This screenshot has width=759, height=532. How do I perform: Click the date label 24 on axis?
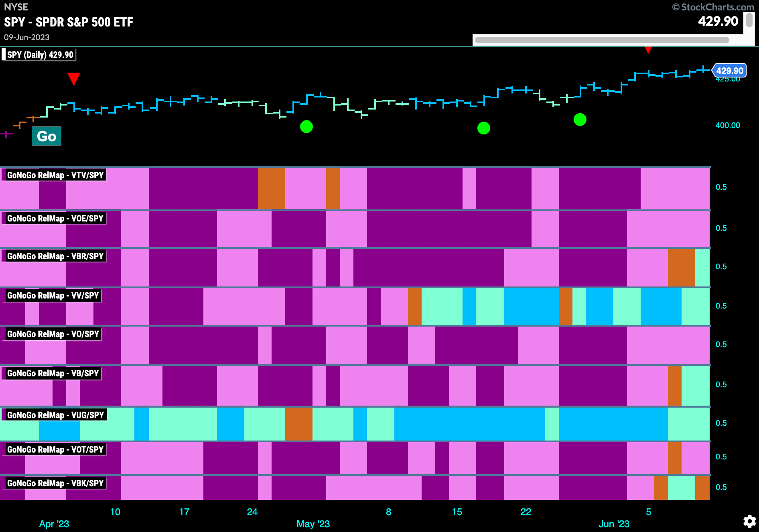click(252, 512)
